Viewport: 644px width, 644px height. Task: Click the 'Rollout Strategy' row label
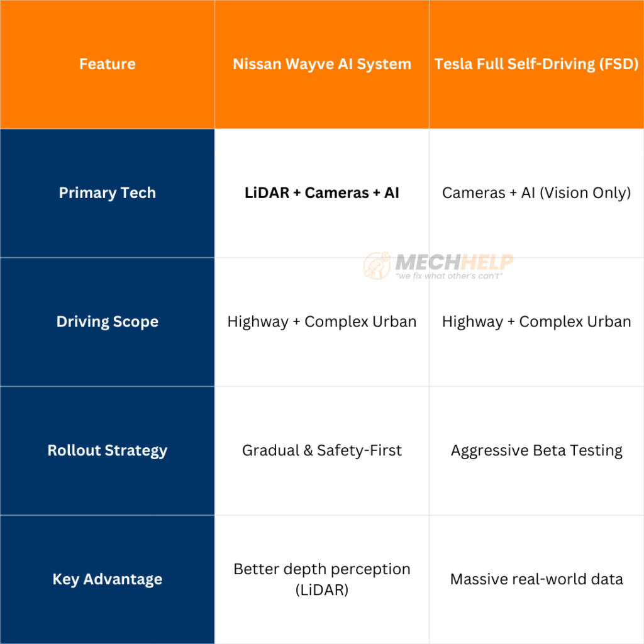point(108,451)
